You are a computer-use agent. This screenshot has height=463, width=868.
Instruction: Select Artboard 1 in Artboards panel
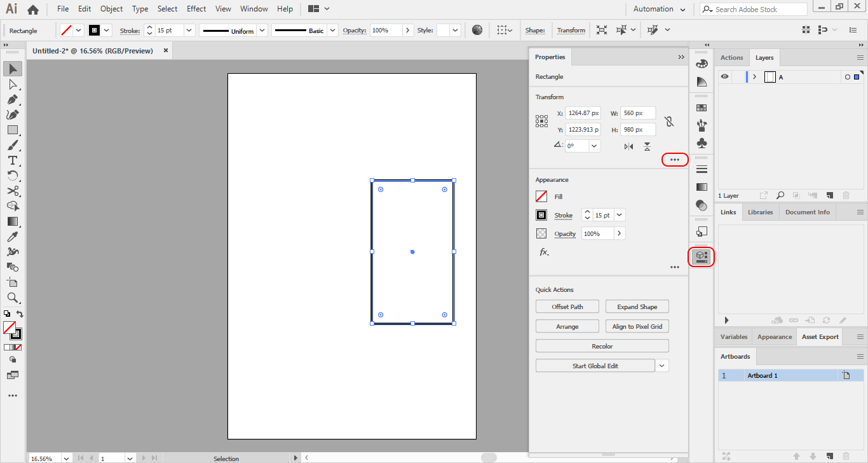coord(791,375)
